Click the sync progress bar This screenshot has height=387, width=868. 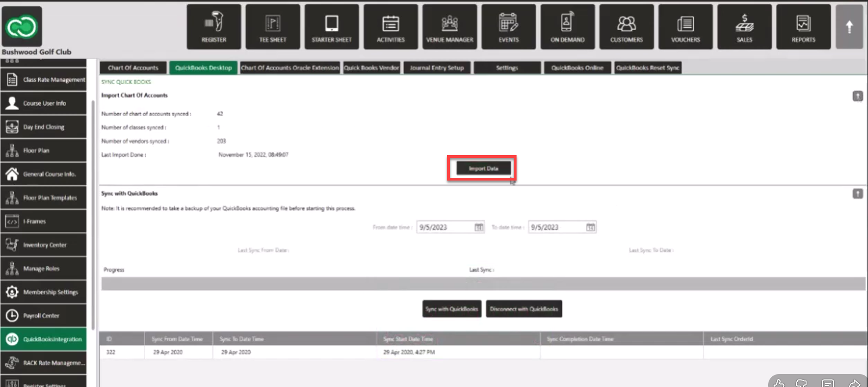point(483,284)
